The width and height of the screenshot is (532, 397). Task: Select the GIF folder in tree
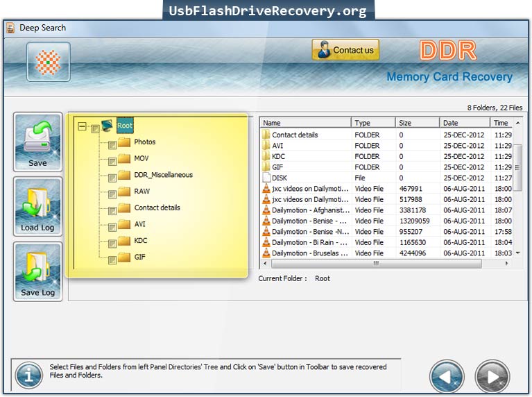(140, 257)
